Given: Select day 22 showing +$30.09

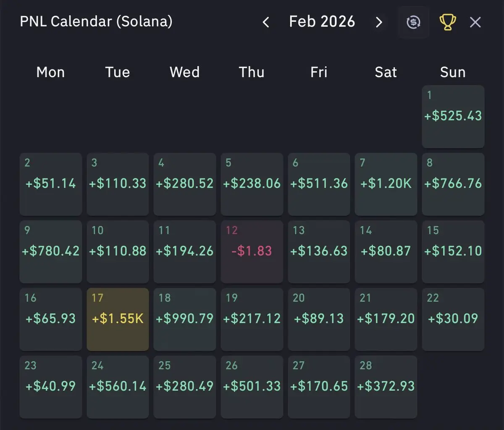Looking at the screenshot, I should point(453,319).
